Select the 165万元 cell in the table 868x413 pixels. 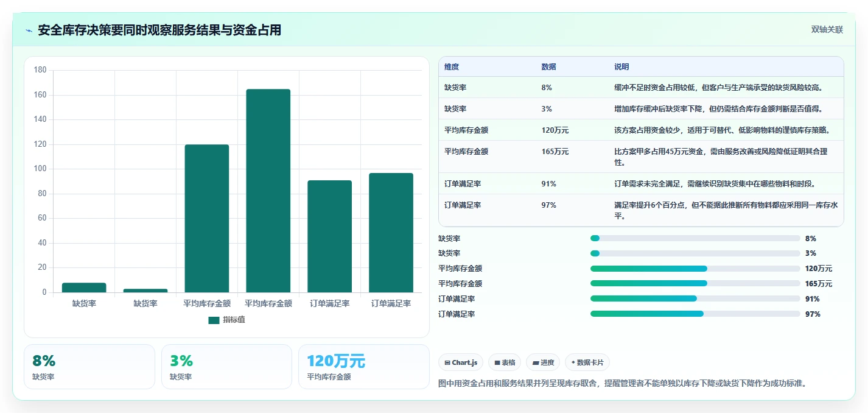555,152
